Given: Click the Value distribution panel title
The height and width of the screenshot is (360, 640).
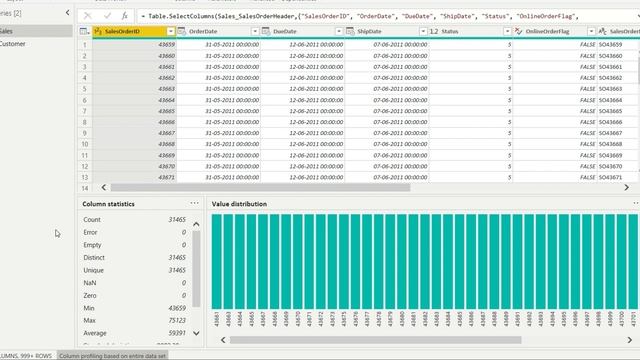Looking at the screenshot, I should [x=239, y=204].
